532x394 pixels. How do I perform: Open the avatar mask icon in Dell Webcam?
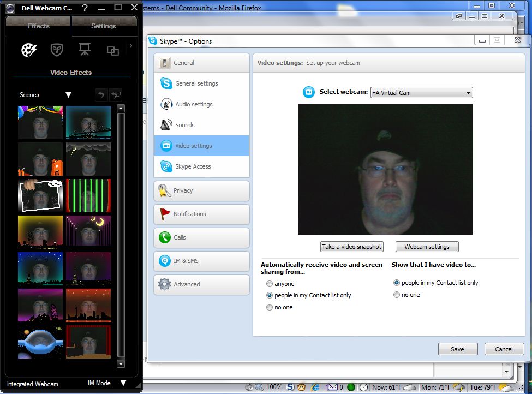pyautogui.click(x=57, y=50)
